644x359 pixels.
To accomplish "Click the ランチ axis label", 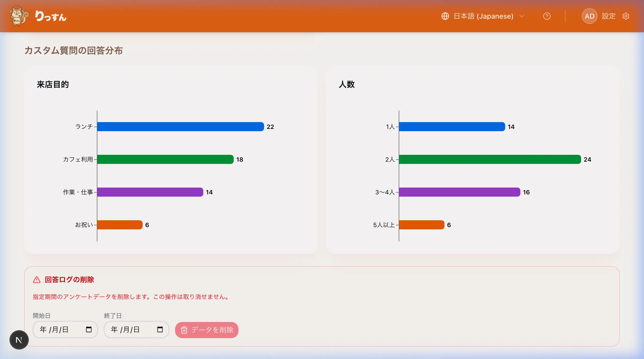I will coord(84,127).
